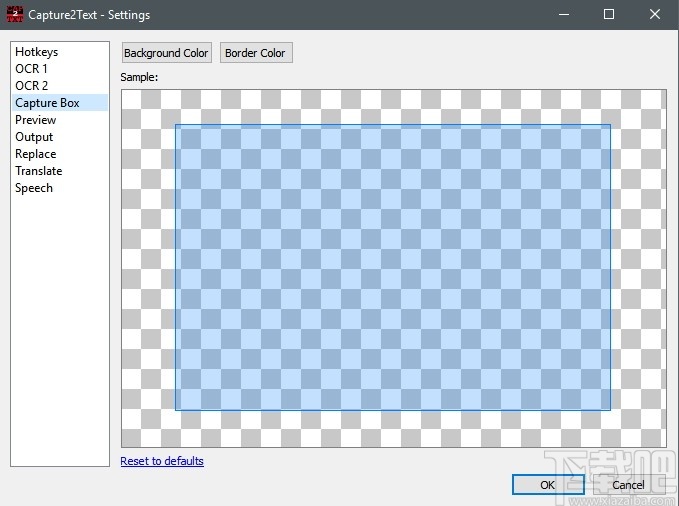The image size is (679, 506).
Task: Open the Output settings page
Action: [x=60, y=136]
